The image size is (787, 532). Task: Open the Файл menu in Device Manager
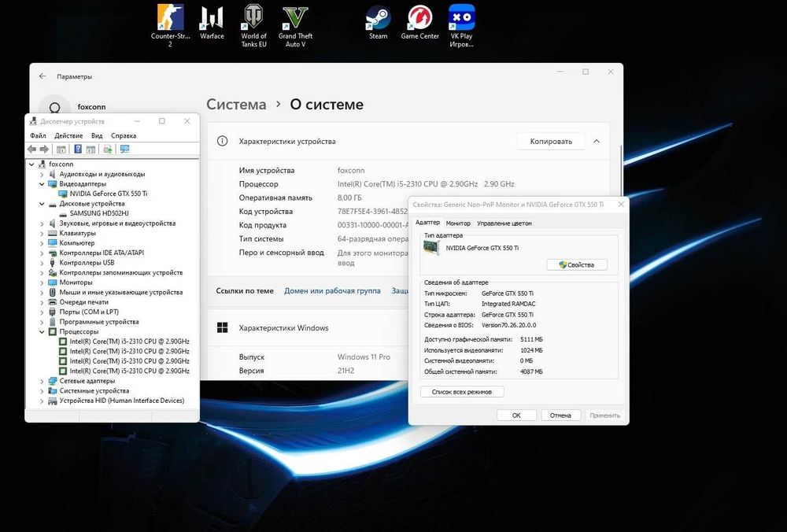tap(38, 135)
